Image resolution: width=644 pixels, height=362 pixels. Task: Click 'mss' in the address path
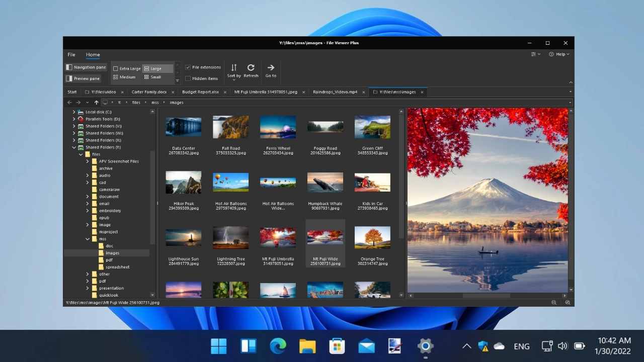click(155, 103)
